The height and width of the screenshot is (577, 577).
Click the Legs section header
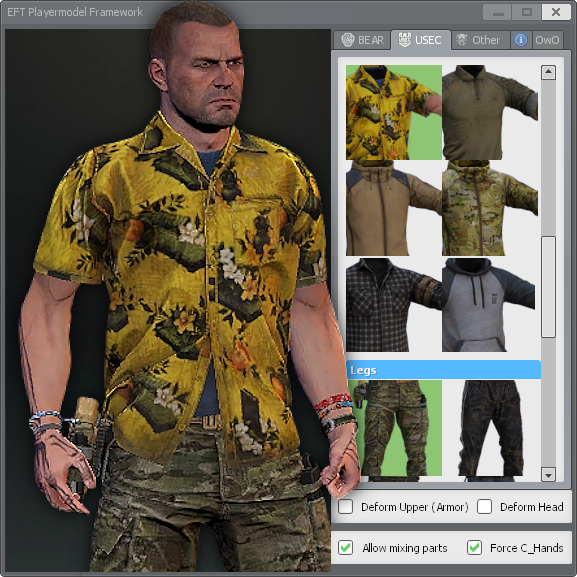point(443,370)
